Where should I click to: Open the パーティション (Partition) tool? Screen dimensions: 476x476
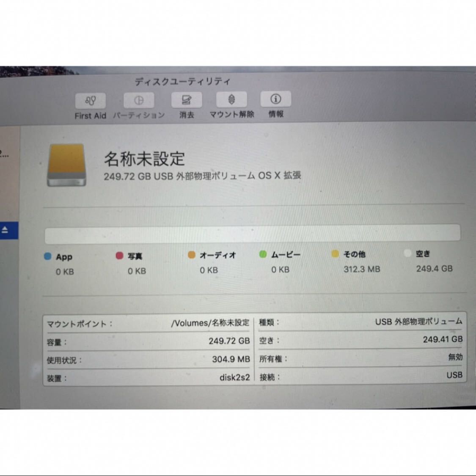[139, 101]
